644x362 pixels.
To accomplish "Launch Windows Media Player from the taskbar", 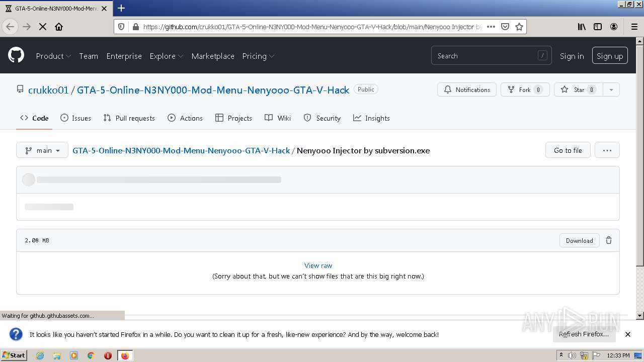I will [74, 355].
